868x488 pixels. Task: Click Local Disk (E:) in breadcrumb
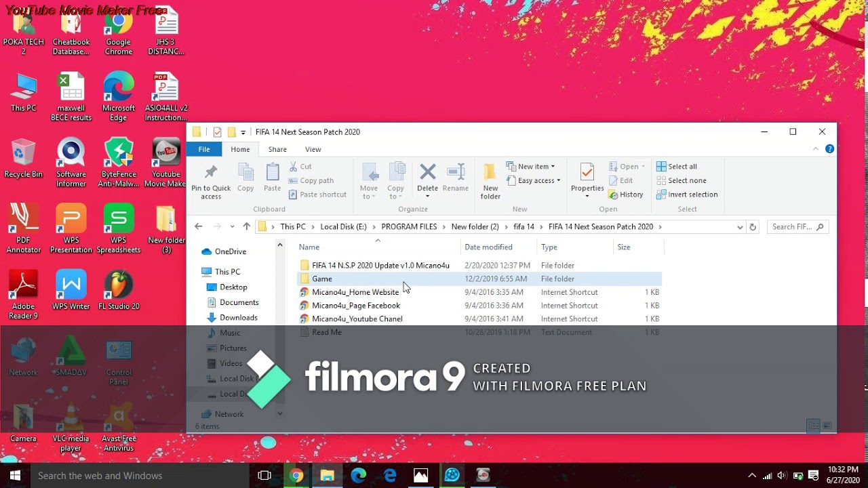(x=343, y=227)
